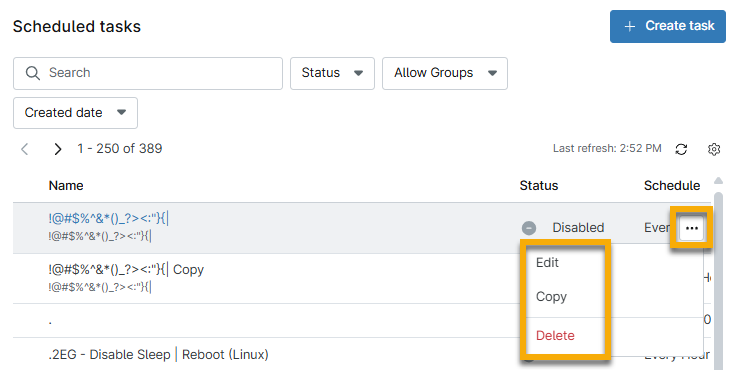Open the Status filter dropdown
This screenshot has width=734, height=370.
332,73
